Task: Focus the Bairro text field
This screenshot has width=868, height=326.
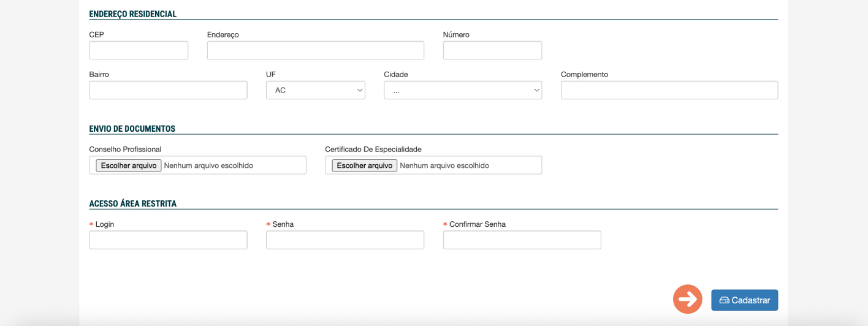Action: point(168,90)
